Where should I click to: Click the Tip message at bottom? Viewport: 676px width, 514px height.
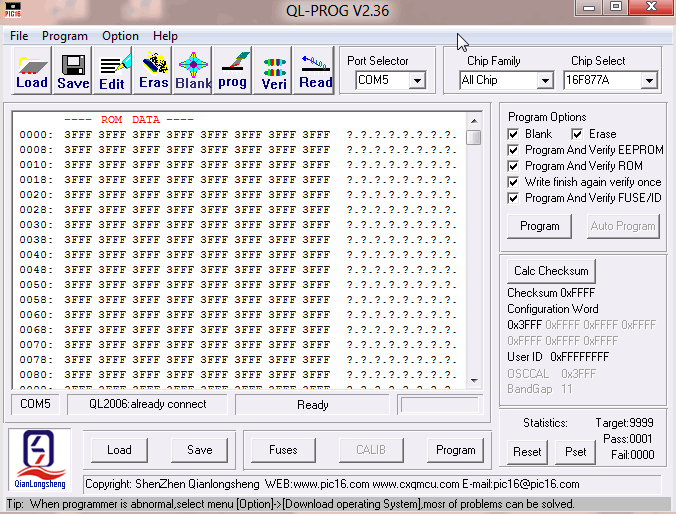(x=290, y=504)
